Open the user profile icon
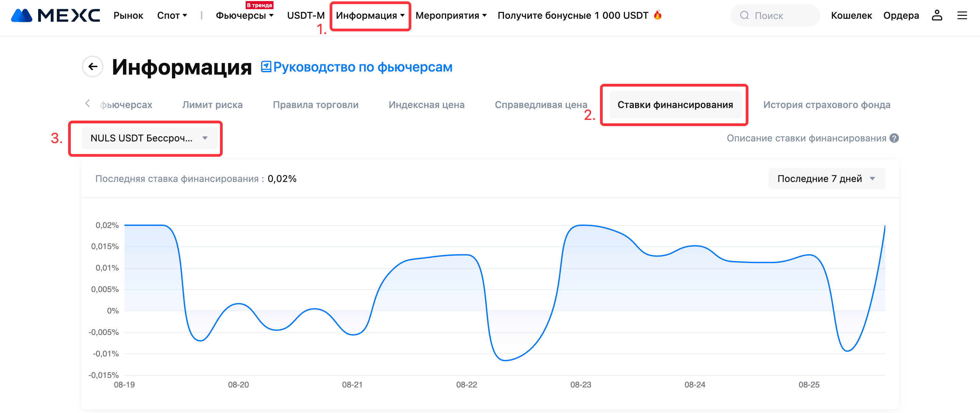The height and width of the screenshot is (413, 980). click(937, 15)
